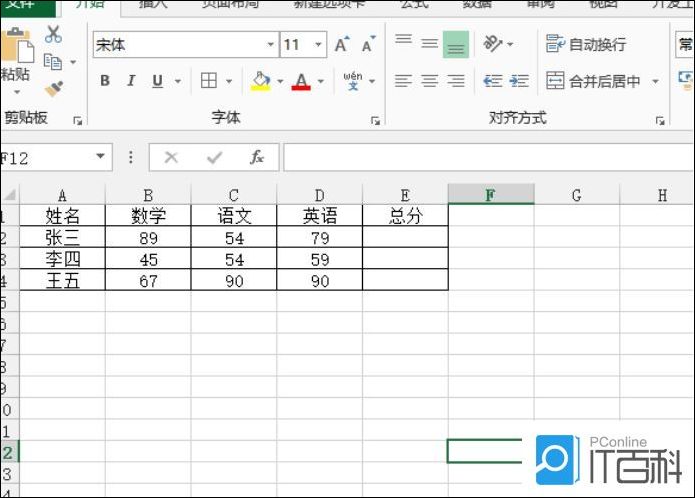This screenshot has height=498, width=695.
Task: Click cell with value 67
Action: (148, 280)
